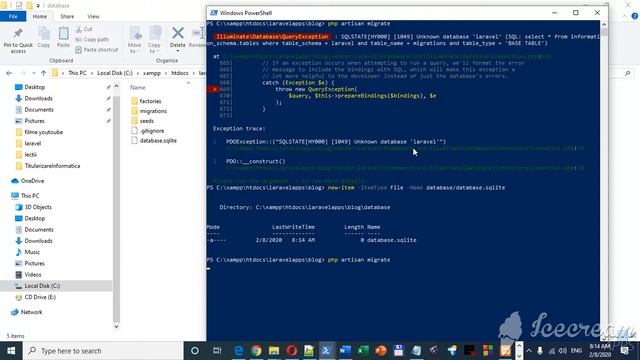Open the File menu in Explorer

(x=13, y=16)
